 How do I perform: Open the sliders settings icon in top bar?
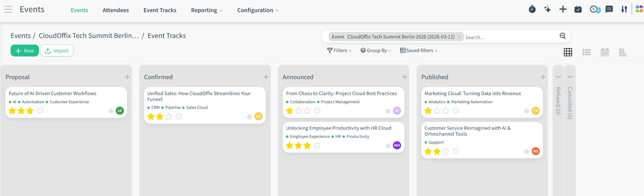tap(624, 9)
